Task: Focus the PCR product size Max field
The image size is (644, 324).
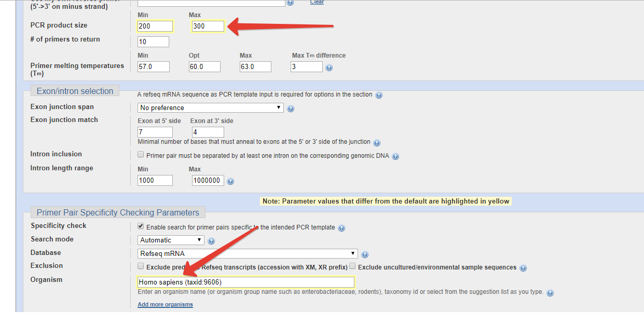Action: point(208,26)
